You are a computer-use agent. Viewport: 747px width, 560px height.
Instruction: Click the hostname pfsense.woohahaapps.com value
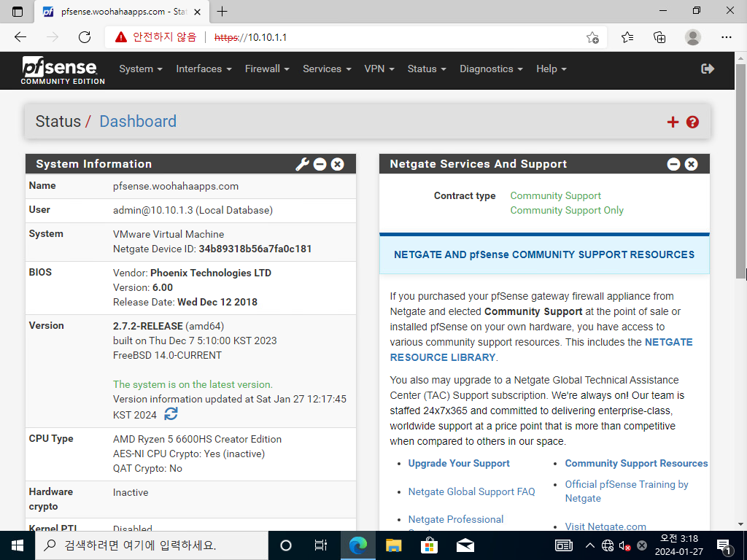pos(176,186)
